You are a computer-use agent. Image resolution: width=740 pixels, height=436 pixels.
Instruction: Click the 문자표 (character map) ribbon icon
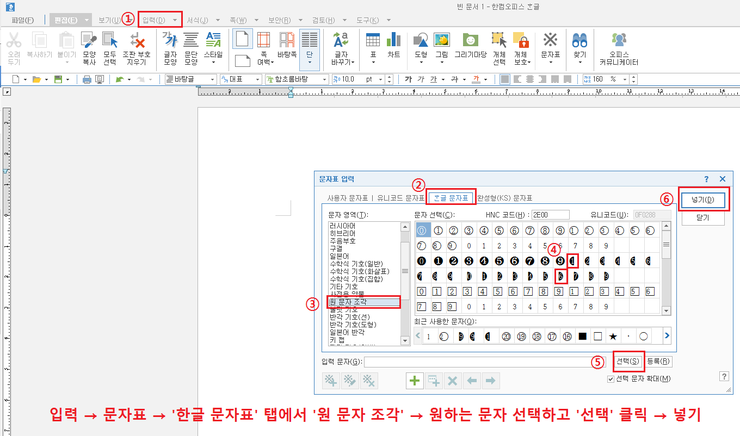(550, 45)
